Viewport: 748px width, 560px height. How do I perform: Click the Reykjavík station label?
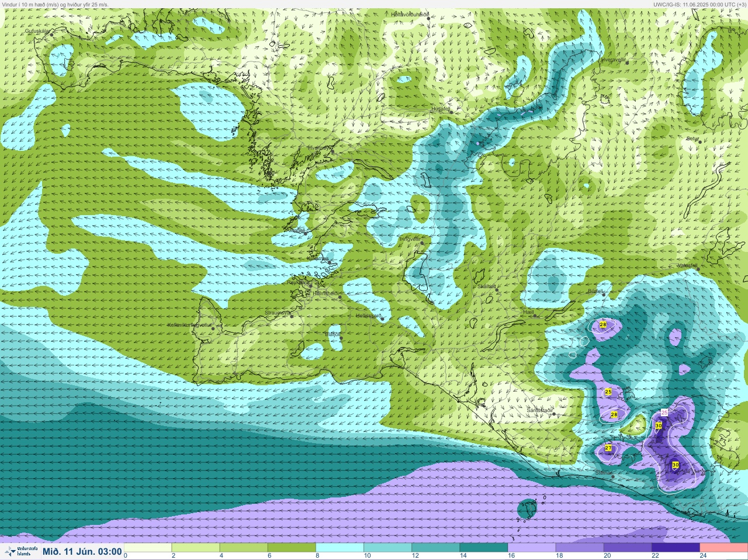click(298, 282)
